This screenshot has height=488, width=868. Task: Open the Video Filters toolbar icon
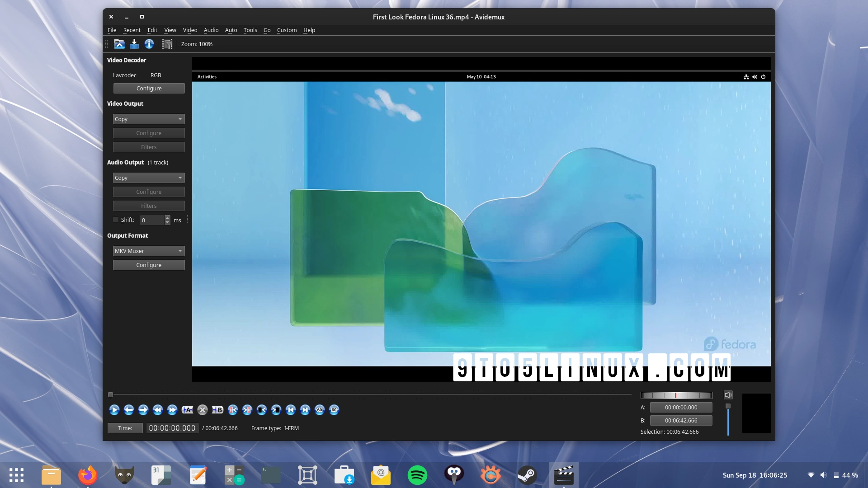point(167,44)
